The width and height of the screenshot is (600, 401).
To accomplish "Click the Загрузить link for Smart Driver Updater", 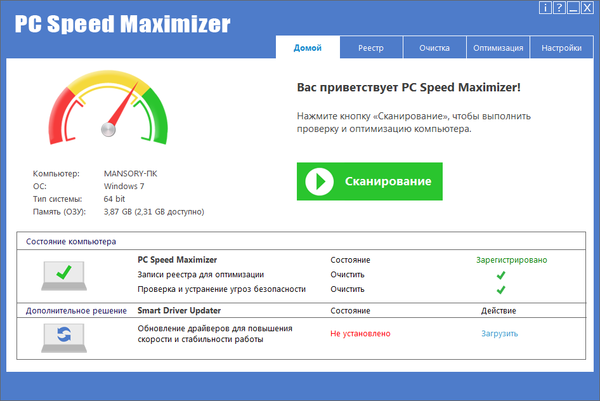I will [499, 334].
